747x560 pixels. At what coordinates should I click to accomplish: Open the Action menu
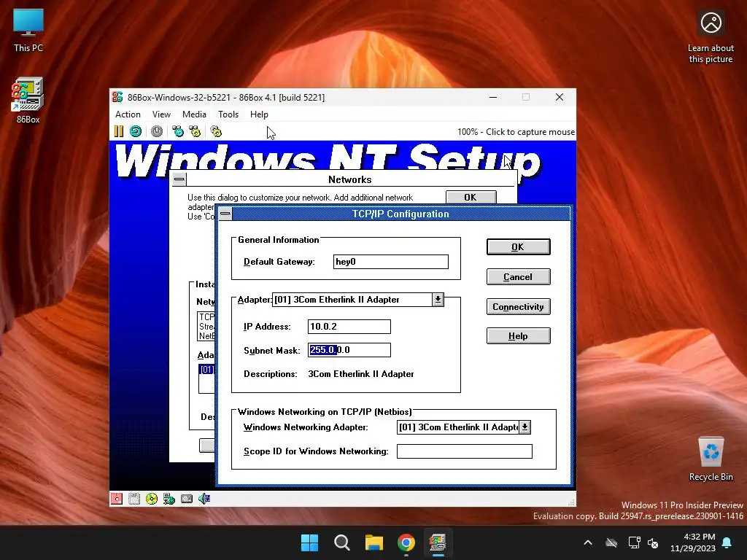pyautogui.click(x=128, y=114)
